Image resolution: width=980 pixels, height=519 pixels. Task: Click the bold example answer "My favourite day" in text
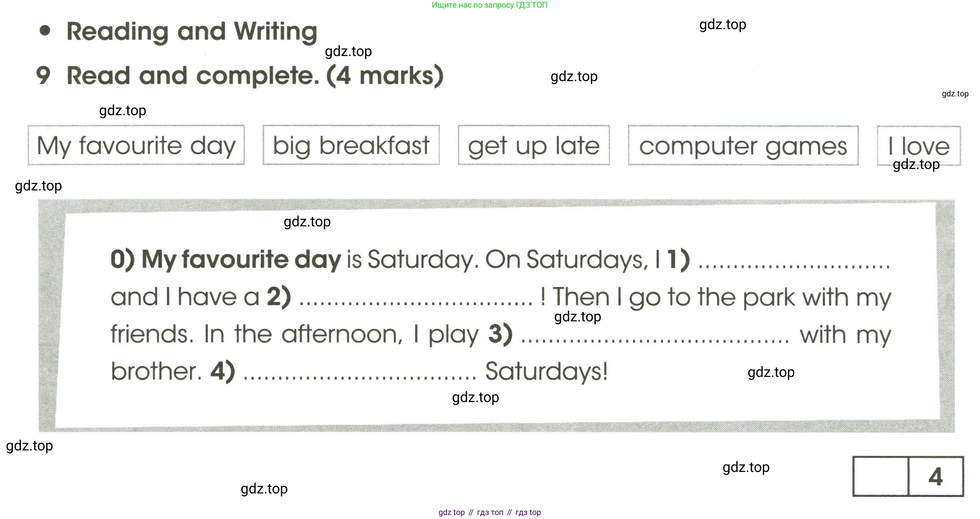(241, 259)
